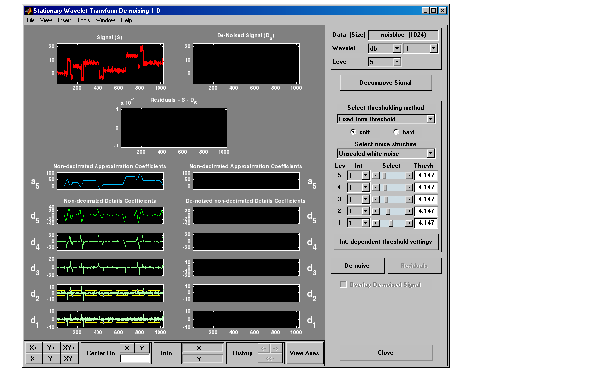Click the Close button in right panel
600x372 pixels.
[x=386, y=353]
